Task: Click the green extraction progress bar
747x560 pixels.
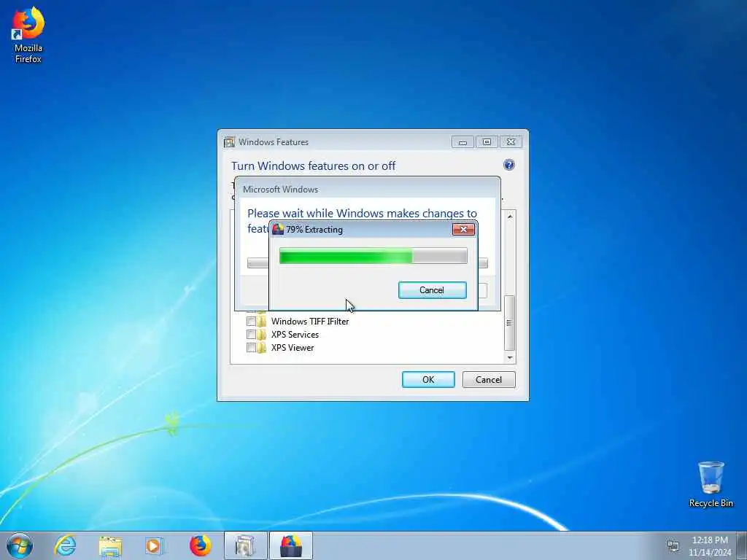Action: coord(373,256)
